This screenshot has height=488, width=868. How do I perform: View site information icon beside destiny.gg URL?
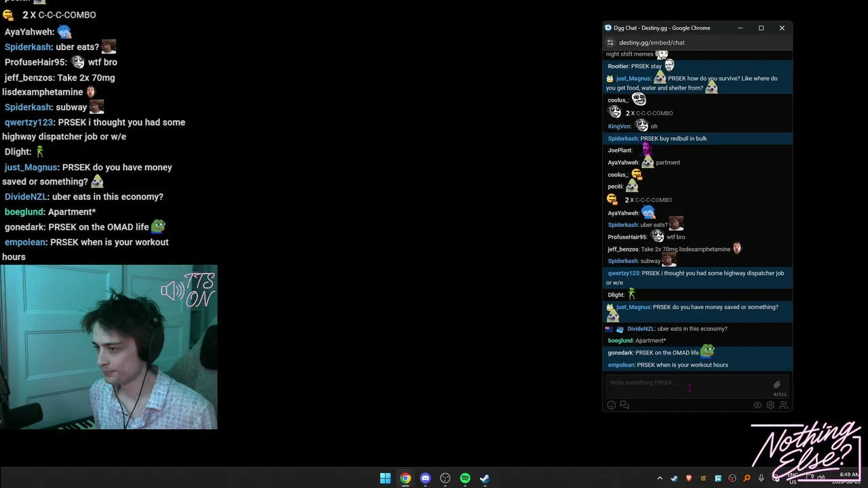pos(610,43)
